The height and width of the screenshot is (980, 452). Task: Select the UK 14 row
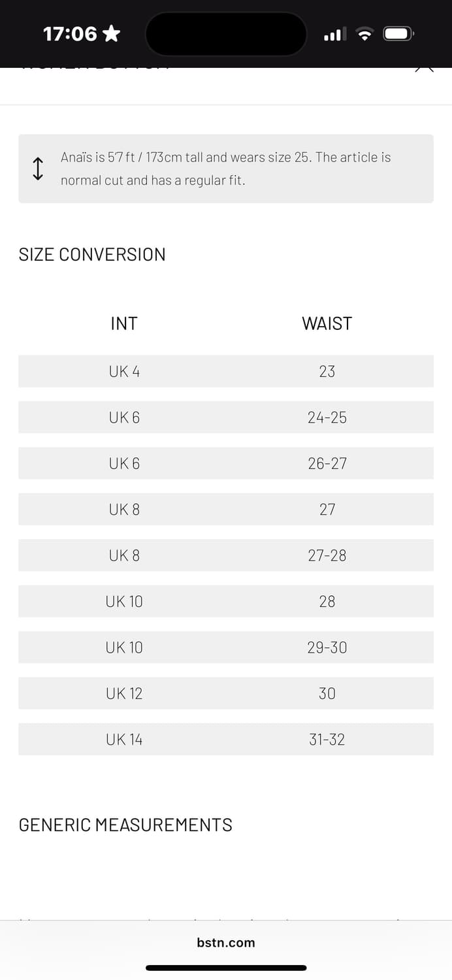pos(124,740)
